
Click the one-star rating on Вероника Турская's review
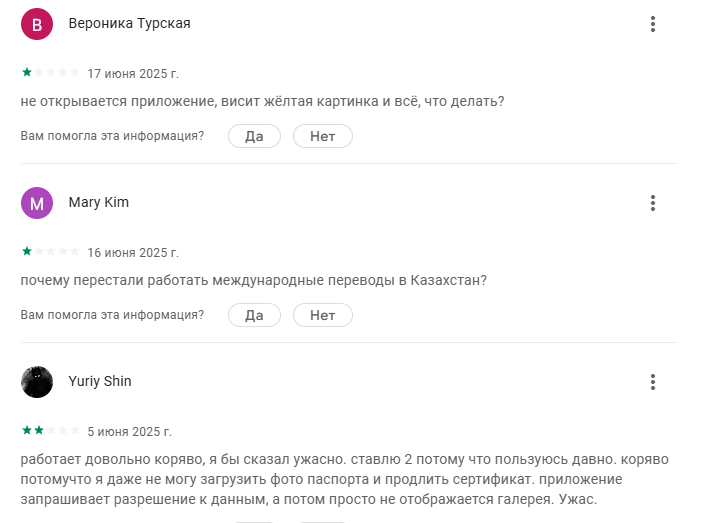[50, 73]
